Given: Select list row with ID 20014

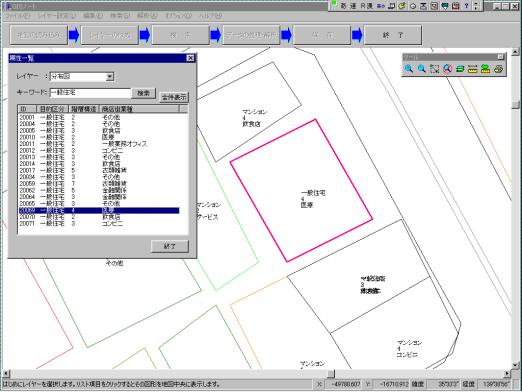Looking at the screenshot, I should 99,164.
